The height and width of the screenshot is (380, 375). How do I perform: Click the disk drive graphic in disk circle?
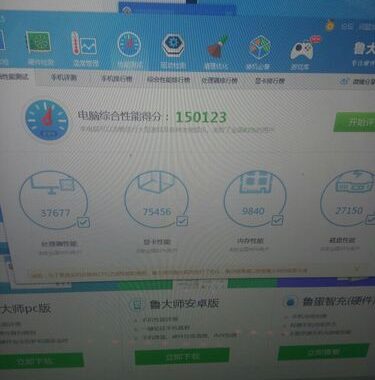(x=353, y=182)
